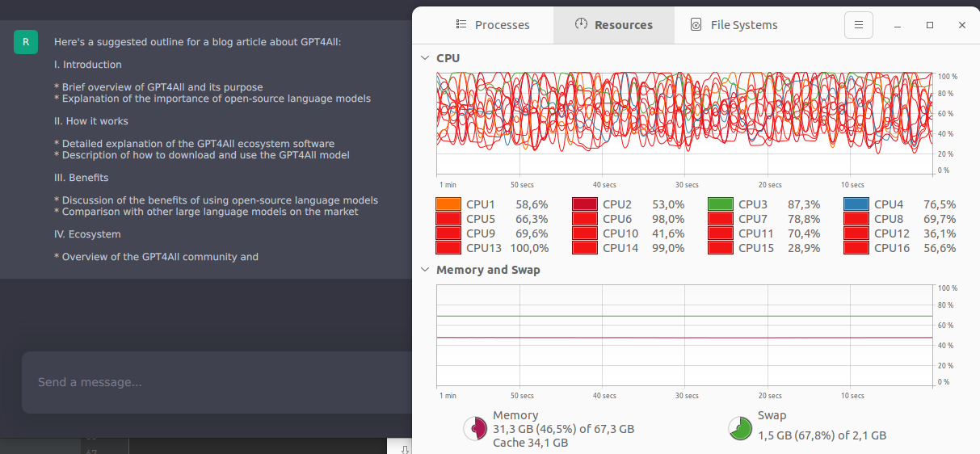Viewport: 980px width, 454px height.
Task: Click 'Brief overview of GPT4All' line in chat
Action: (158, 87)
